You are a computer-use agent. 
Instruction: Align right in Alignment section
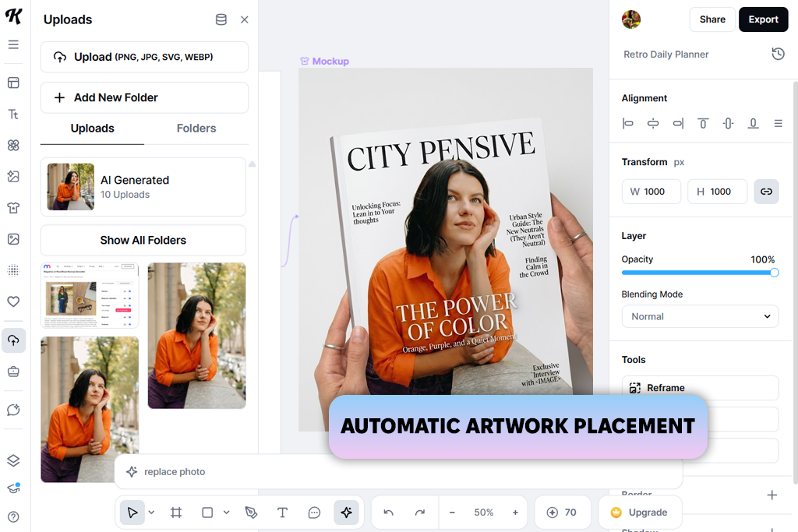[678, 123]
